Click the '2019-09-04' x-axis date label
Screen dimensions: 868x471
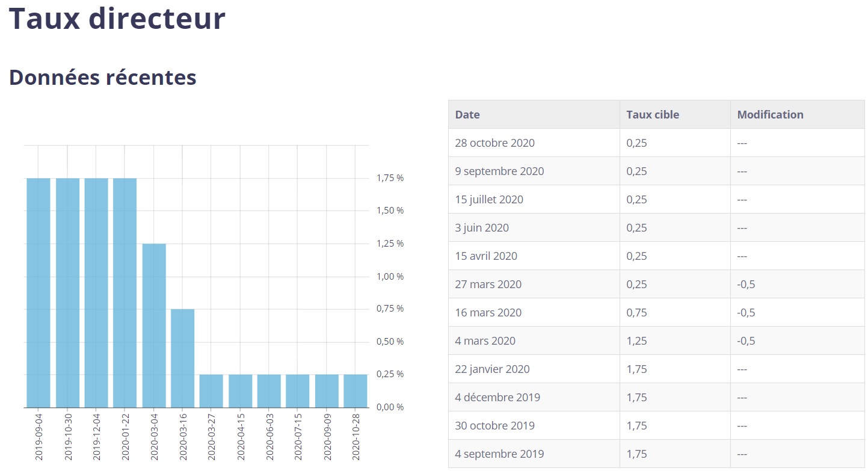coord(39,437)
